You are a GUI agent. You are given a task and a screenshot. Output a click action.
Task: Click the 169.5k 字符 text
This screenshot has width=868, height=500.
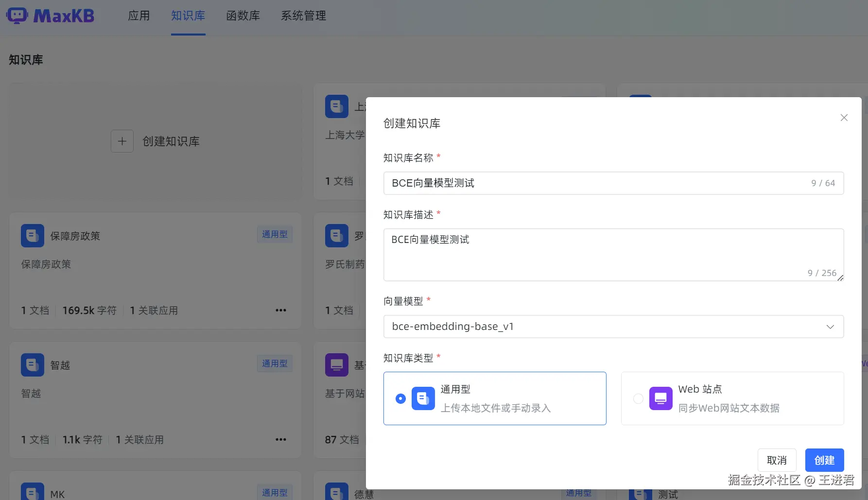pyautogui.click(x=89, y=310)
